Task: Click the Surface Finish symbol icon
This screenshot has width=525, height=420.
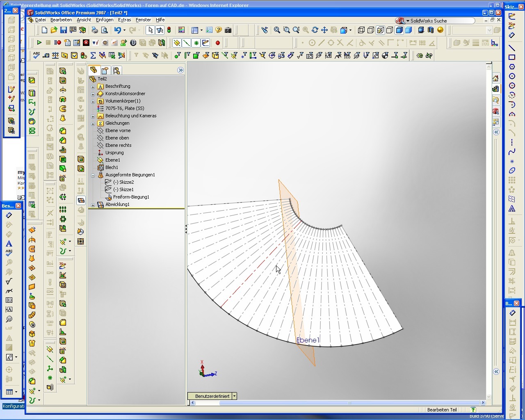Action: point(9,281)
